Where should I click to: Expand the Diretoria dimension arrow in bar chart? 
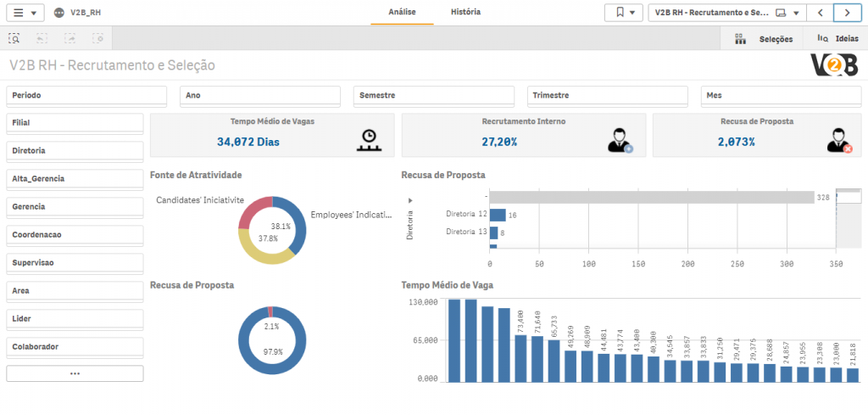(x=410, y=200)
